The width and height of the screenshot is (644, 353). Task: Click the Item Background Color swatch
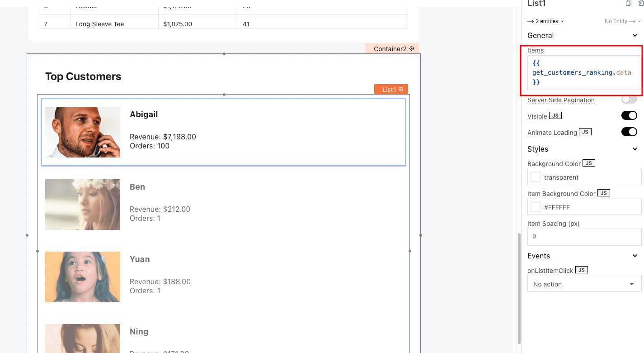536,207
